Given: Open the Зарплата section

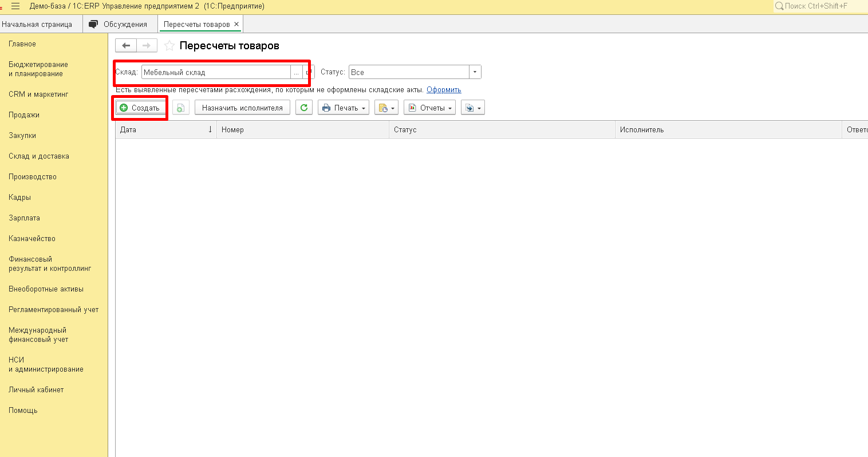Looking at the screenshot, I should [x=25, y=218].
